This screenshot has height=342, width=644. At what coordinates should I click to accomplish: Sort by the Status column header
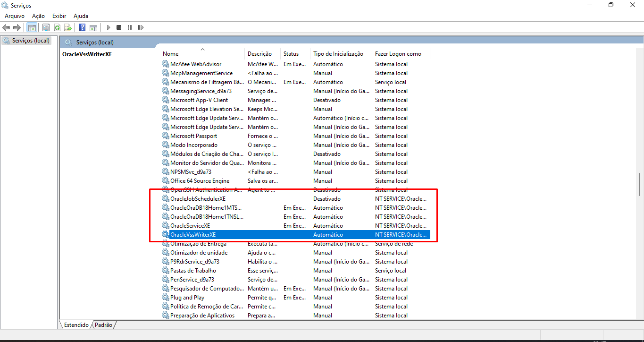coord(295,54)
